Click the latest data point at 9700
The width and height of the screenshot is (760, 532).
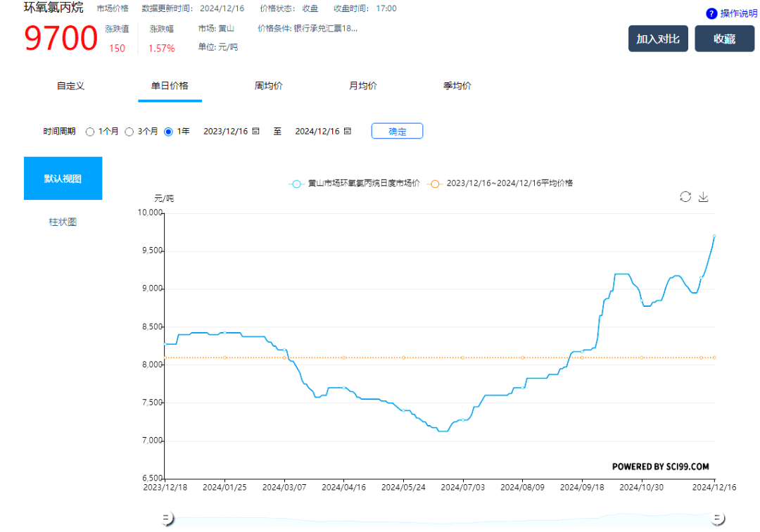point(714,236)
